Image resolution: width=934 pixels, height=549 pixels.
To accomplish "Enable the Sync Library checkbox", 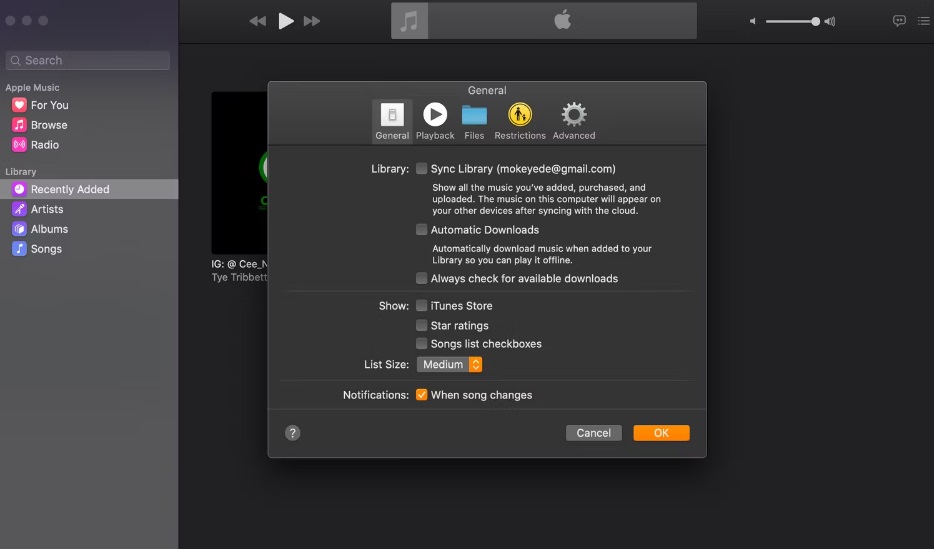I will click(x=422, y=169).
